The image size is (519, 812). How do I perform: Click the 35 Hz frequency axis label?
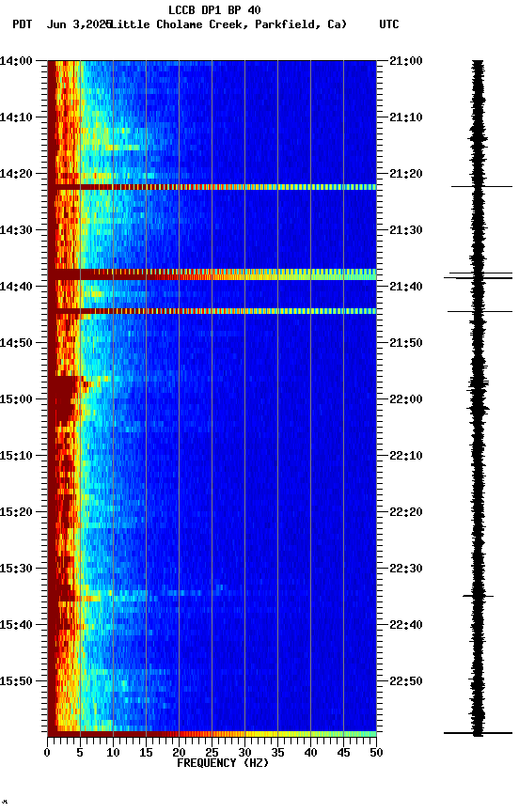tap(277, 753)
